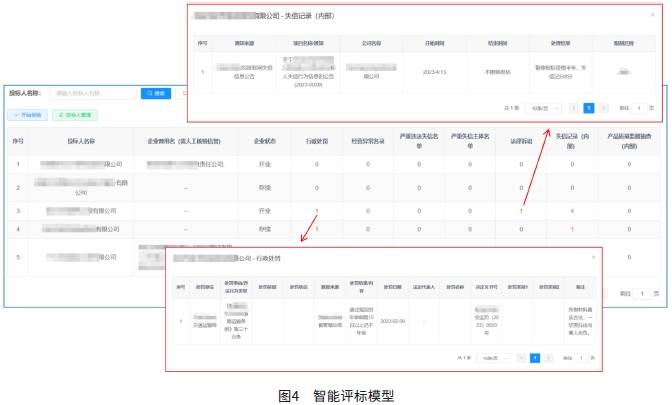
Task: Click the 行政处罚 column header in main table
Action: pyautogui.click(x=317, y=141)
